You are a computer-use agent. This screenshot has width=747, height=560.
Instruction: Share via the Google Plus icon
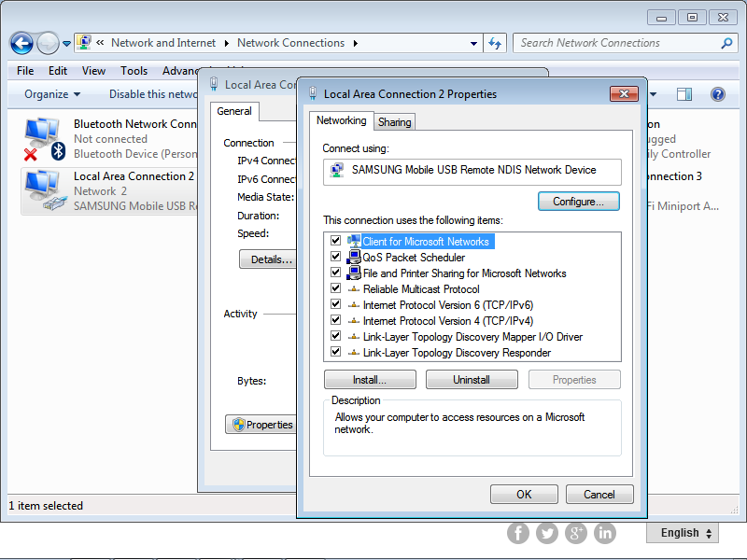(x=576, y=533)
